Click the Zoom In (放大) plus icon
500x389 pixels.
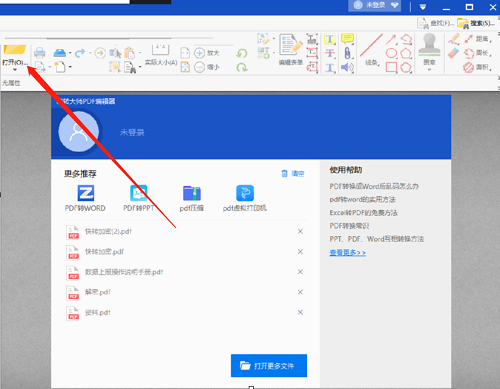click(199, 53)
